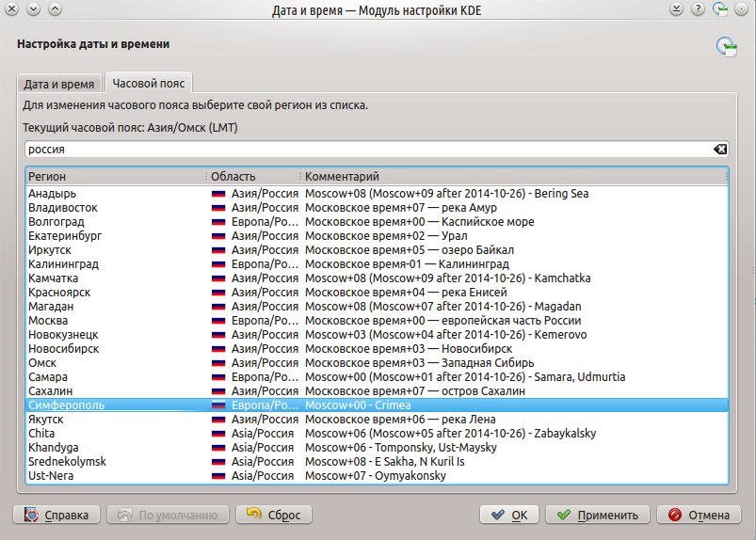Click the Russian flag in Анадырь row
This screenshot has width=756, height=540.
pyautogui.click(x=218, y=194)
